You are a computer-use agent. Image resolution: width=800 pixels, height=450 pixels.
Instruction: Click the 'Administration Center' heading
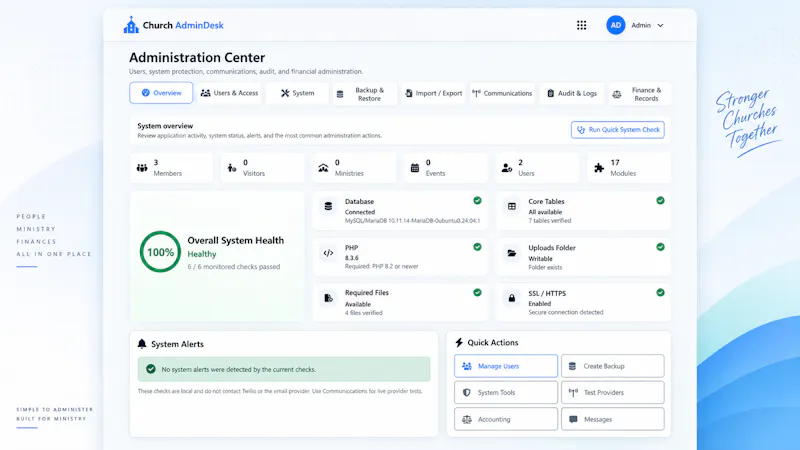click(x=197, y=58)
